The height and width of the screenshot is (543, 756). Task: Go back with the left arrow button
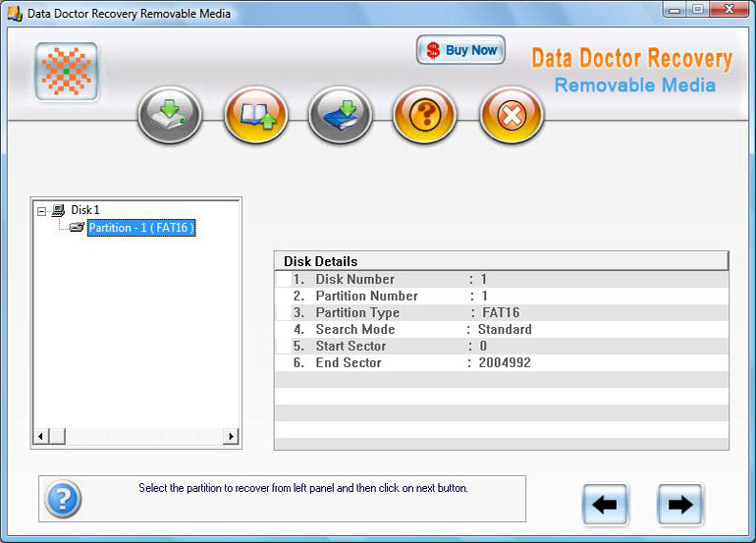[x=605, y=505]
